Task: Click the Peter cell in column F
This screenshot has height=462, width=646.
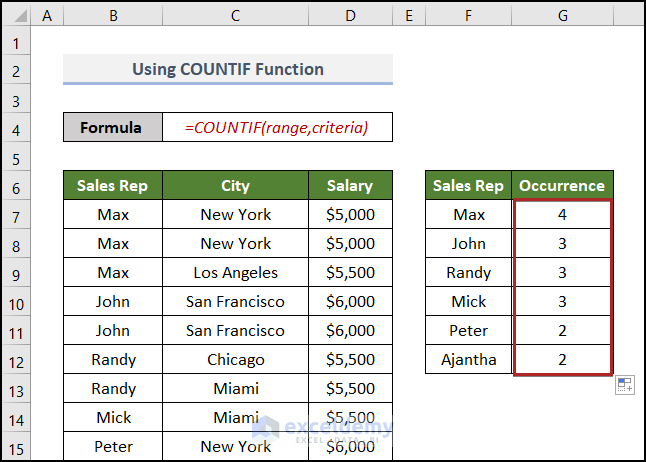Action: pyautogui.click(x=468, y=330)
